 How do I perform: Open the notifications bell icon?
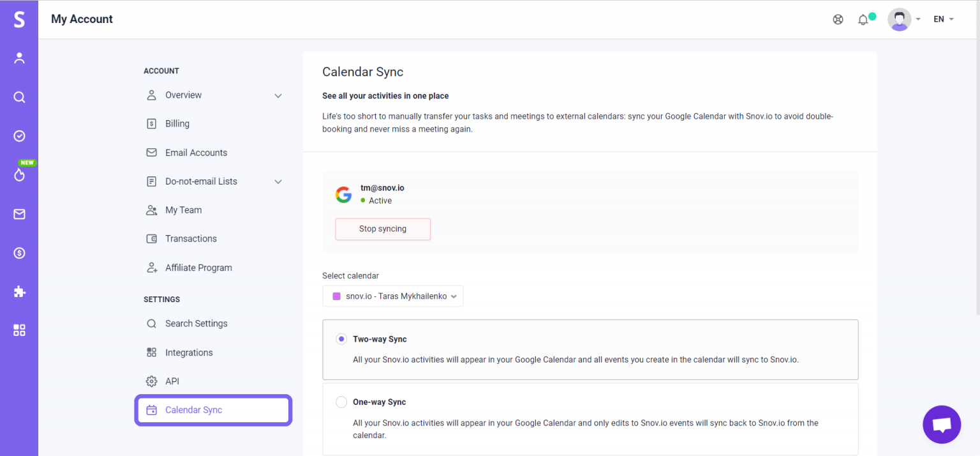(863, 20)
